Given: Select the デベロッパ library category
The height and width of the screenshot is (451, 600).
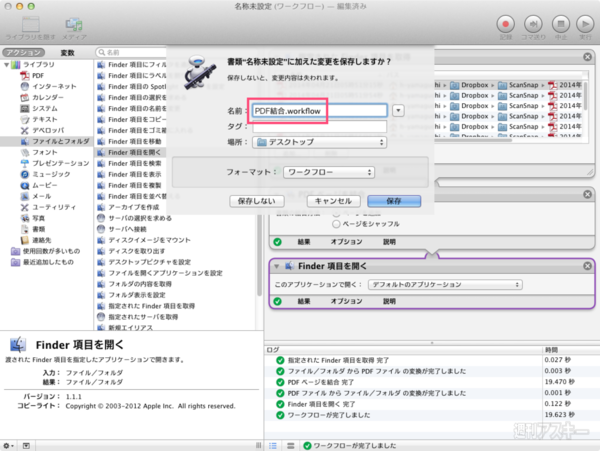Looking at the screenshot, I should click(48, 130).
